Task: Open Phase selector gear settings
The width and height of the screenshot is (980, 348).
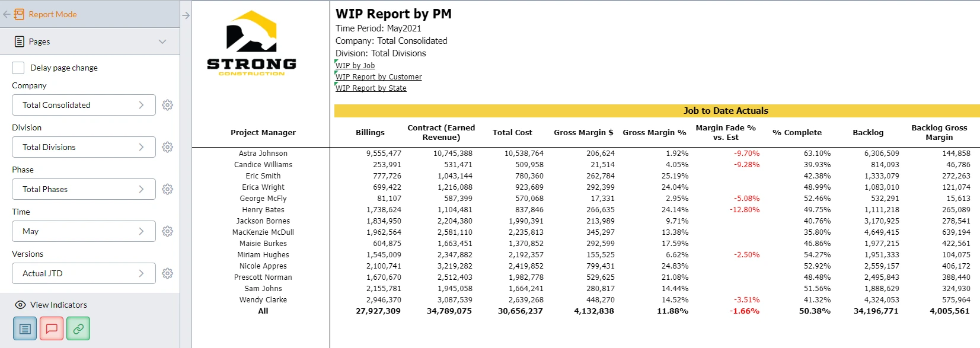Action: [x=168, y=189]
